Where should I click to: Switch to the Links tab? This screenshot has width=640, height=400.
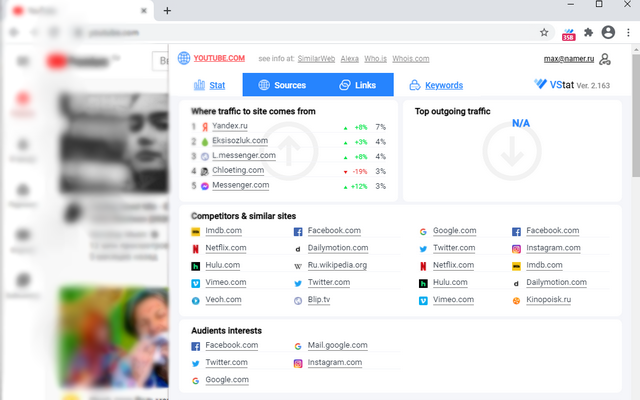pos(358,85)
